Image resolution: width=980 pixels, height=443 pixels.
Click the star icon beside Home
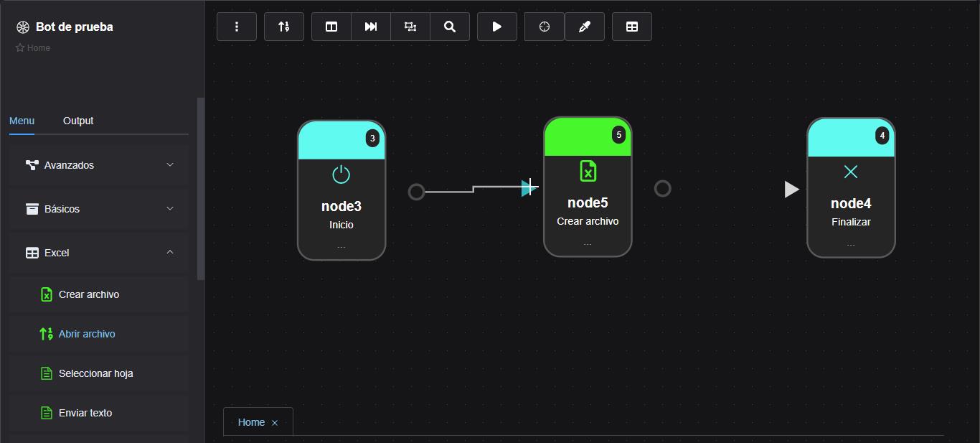point(20,48)
